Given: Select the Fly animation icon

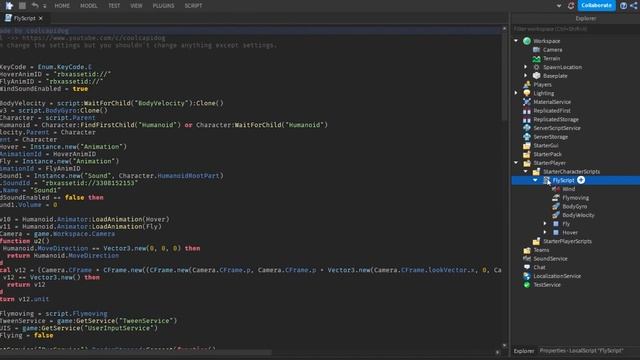Looking at the screenshot, I should tap(556, 224).
